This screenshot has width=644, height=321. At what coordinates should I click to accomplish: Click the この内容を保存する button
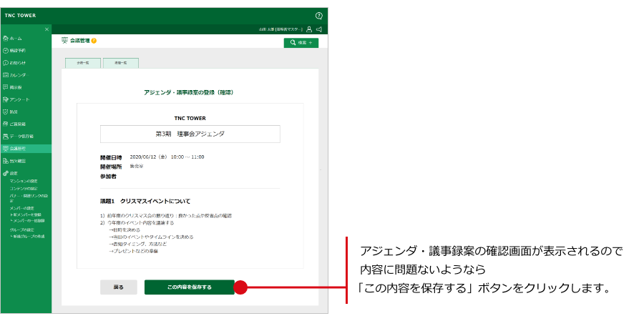[x=189, y=287]
